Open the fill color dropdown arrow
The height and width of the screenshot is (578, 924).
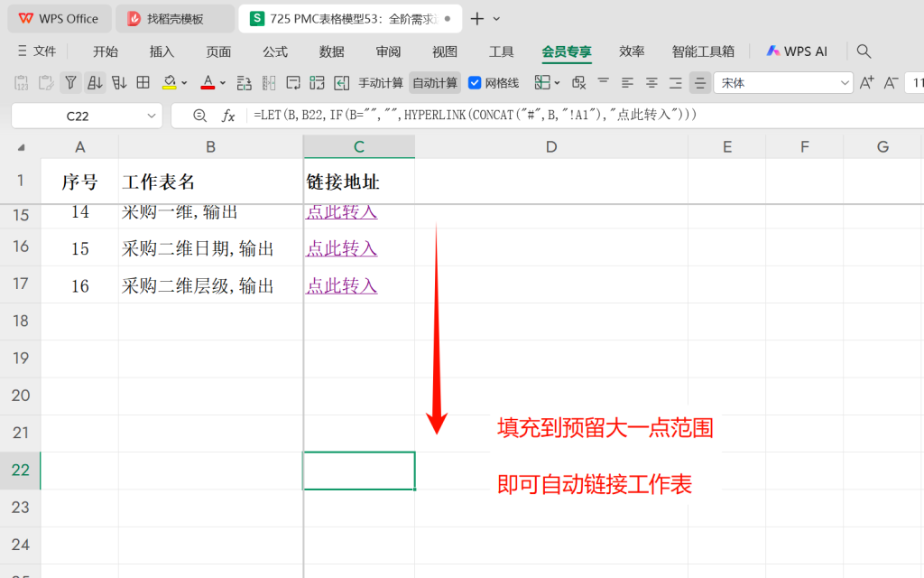(x=184, y=83)
